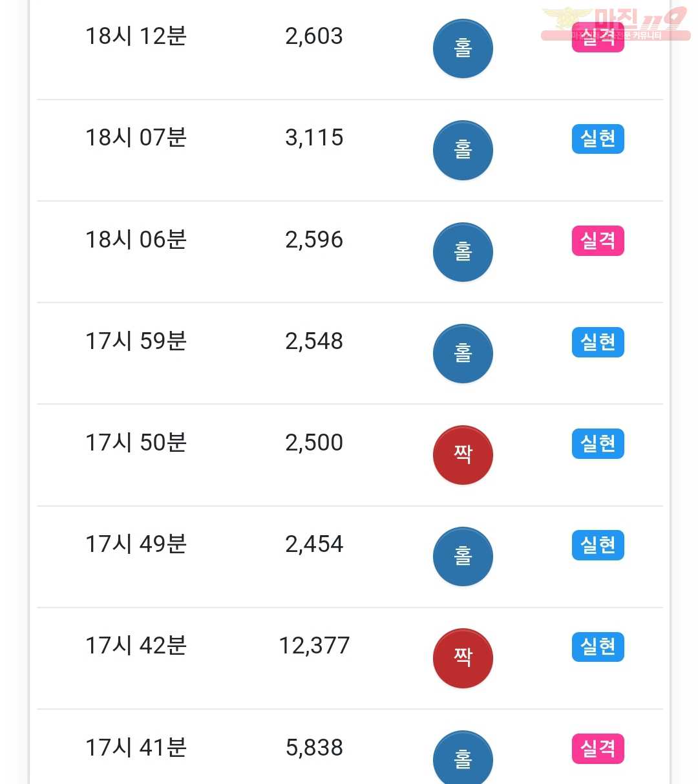Select the 실현 badge in 17시 42분 row
This screenshot has height=784, width=698.
coord(598,646)
